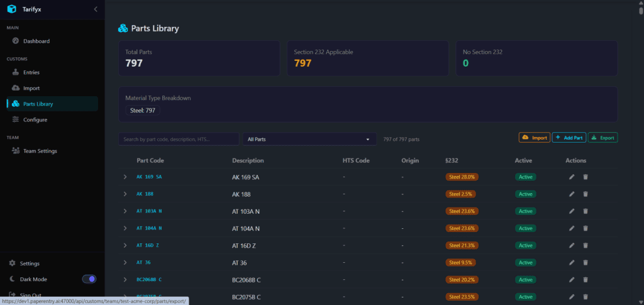Toggle the Dark Mode switch

point(89,279)
